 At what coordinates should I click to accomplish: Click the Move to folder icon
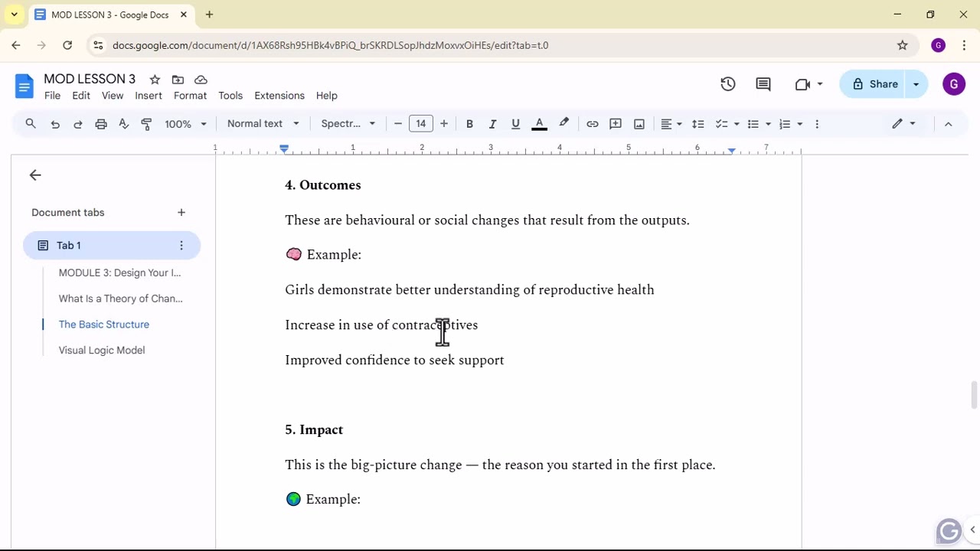[x=178, y=80]
